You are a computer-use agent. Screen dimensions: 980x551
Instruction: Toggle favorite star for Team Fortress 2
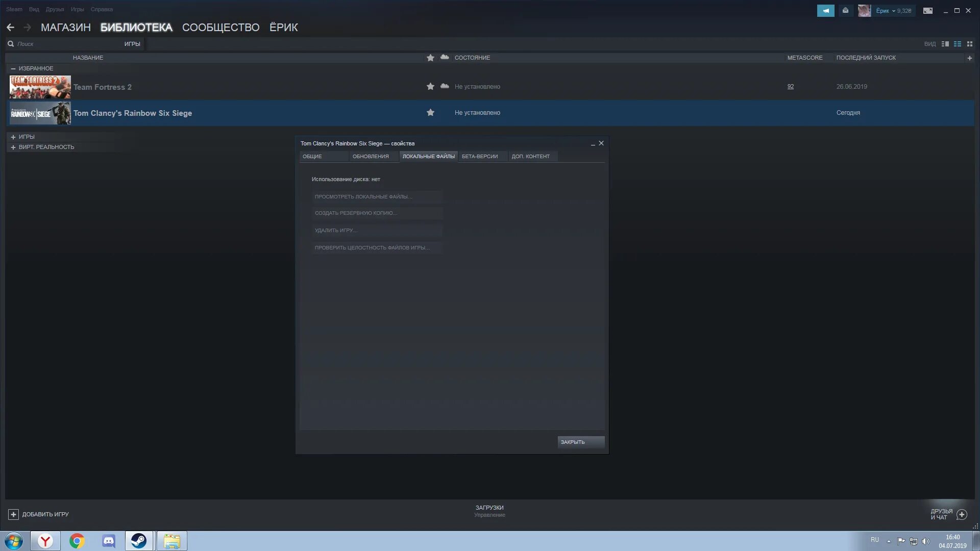coord(430,86)
